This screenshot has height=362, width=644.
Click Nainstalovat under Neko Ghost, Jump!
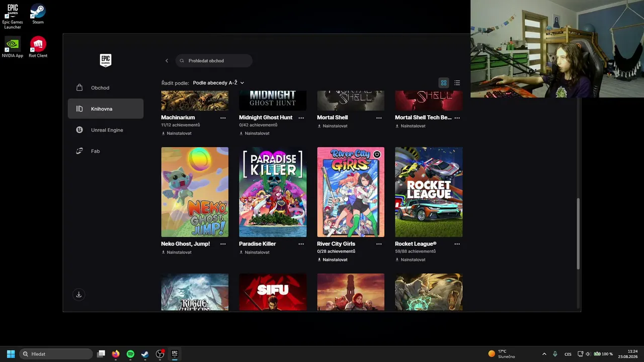pyautogui.click(x=177, y=252)
